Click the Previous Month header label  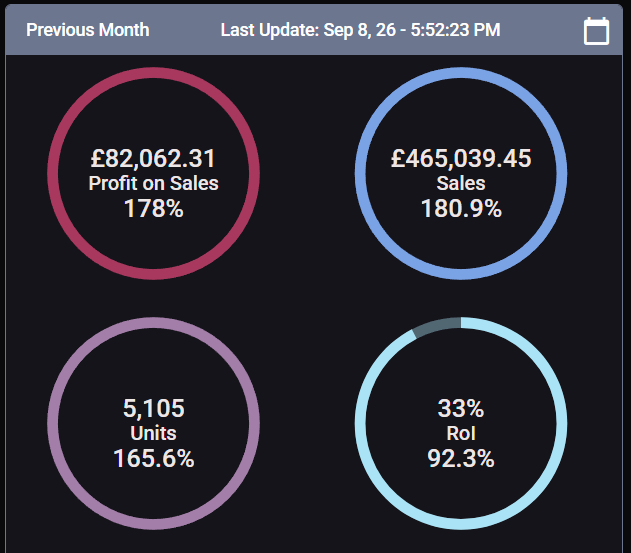coord(88,30)
